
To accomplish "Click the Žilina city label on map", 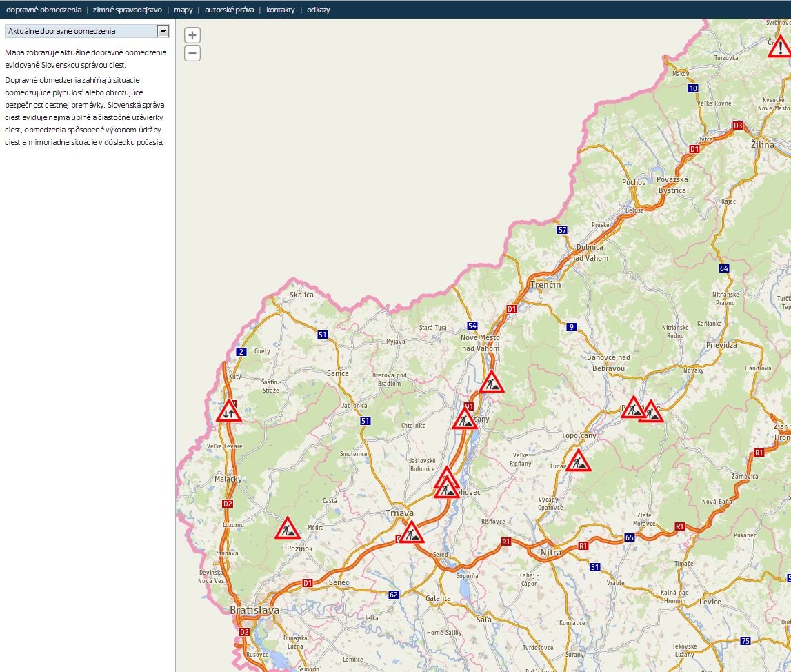I will pyautogui.click(x=762, y=145).
